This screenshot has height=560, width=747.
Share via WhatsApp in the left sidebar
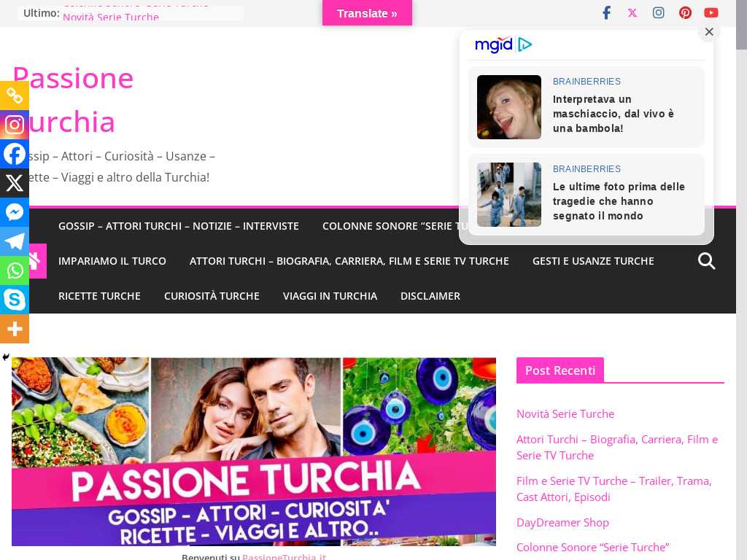pyautogui.click(x=15, y=271)
